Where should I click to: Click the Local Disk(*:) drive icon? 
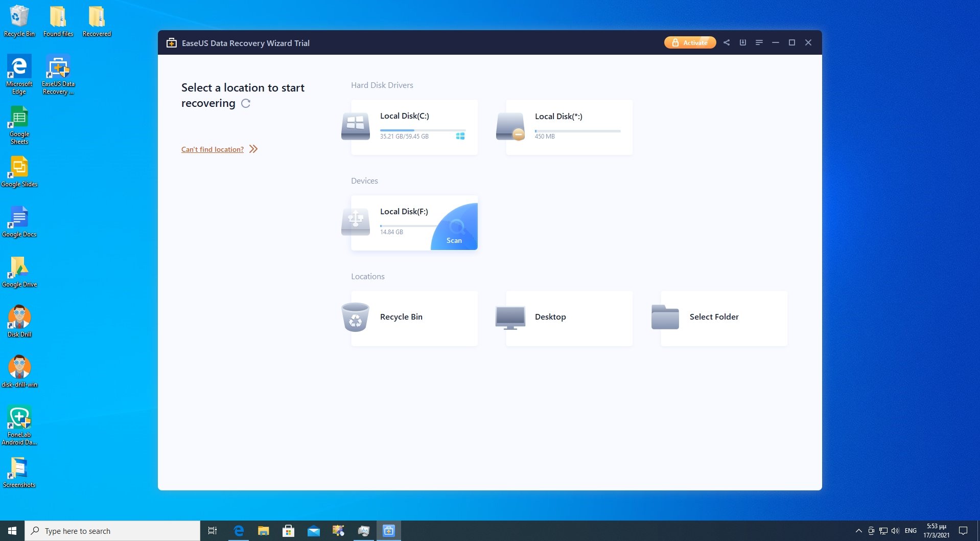click(510, 126)
